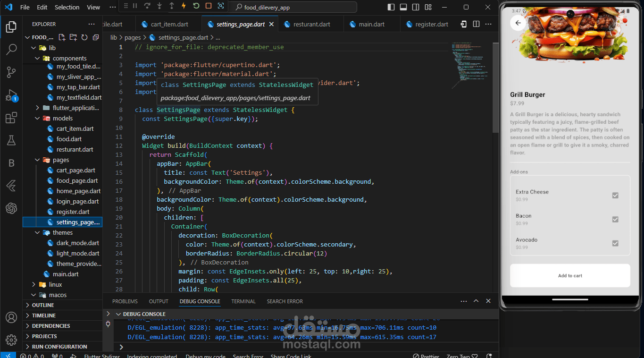
Task: Expand the RUN CONFIGURATION section
Action: point(62,347)
